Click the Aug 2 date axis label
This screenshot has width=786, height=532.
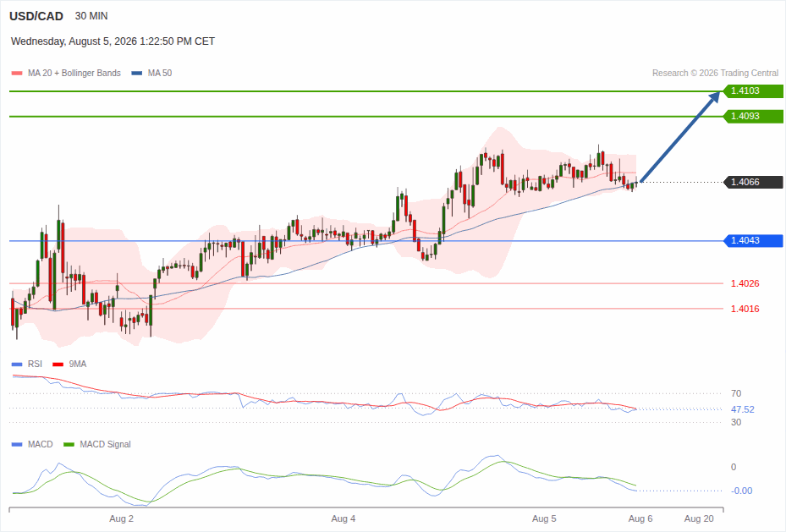[x=121, y=519]
